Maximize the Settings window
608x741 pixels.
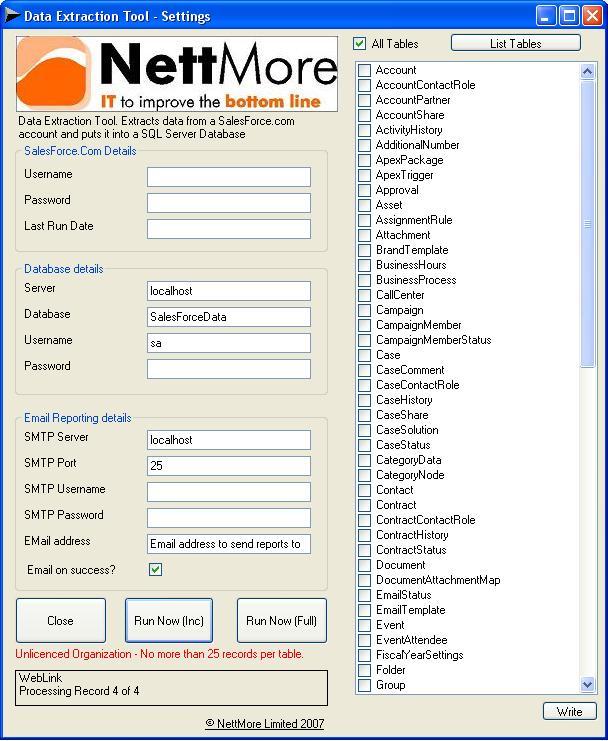pyautogui.click(x=569, y=16)
